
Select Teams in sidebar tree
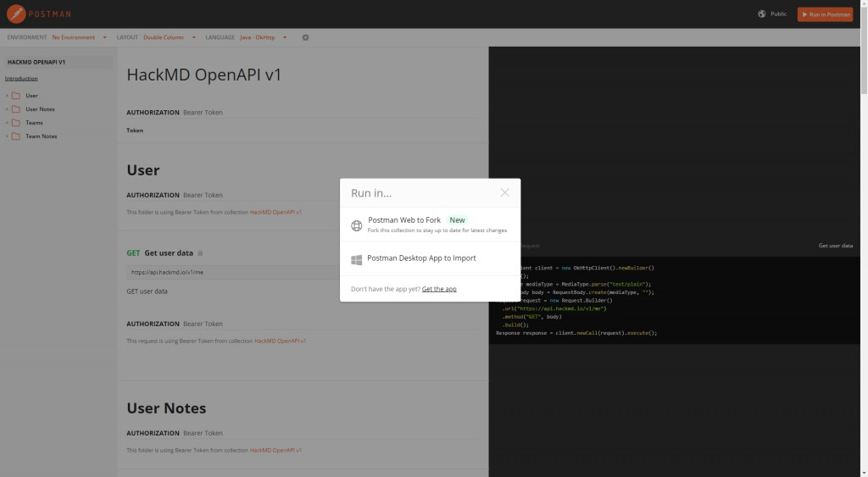tap(34, 123)
